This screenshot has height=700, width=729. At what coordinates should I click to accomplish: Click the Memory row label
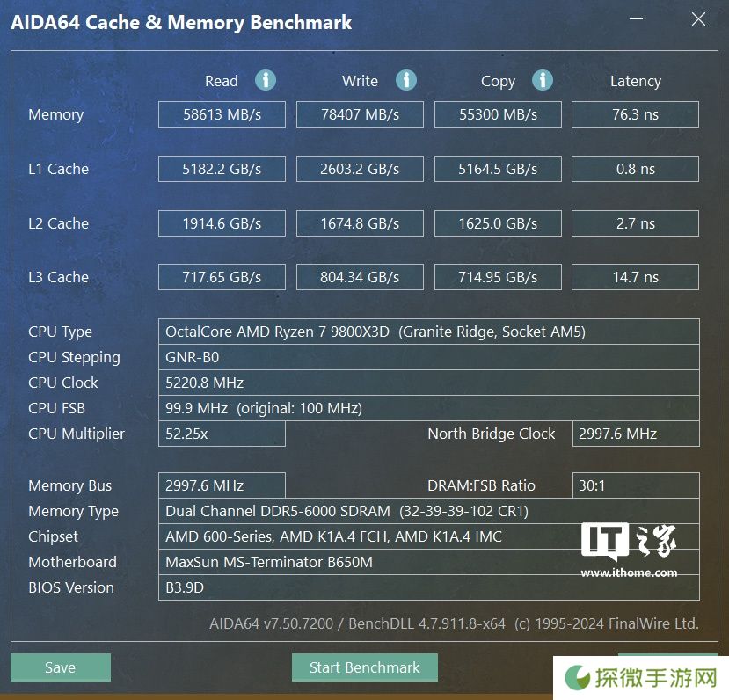point(55,115)
